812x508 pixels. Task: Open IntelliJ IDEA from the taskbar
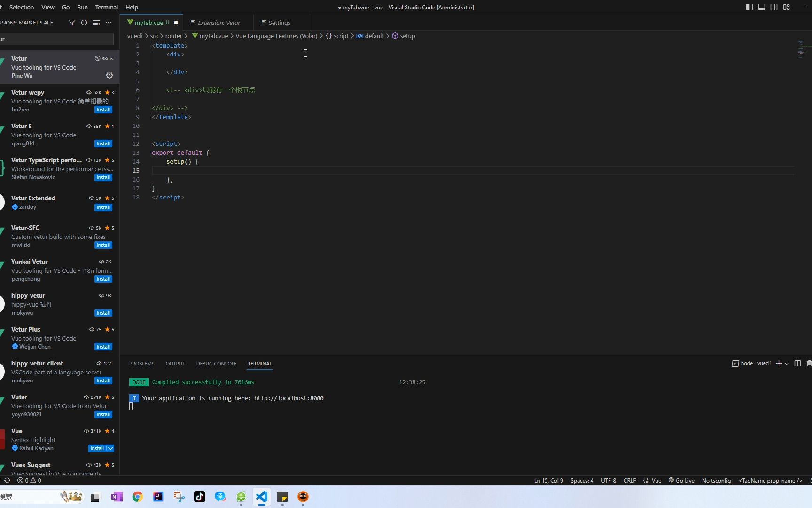[158, 497]
